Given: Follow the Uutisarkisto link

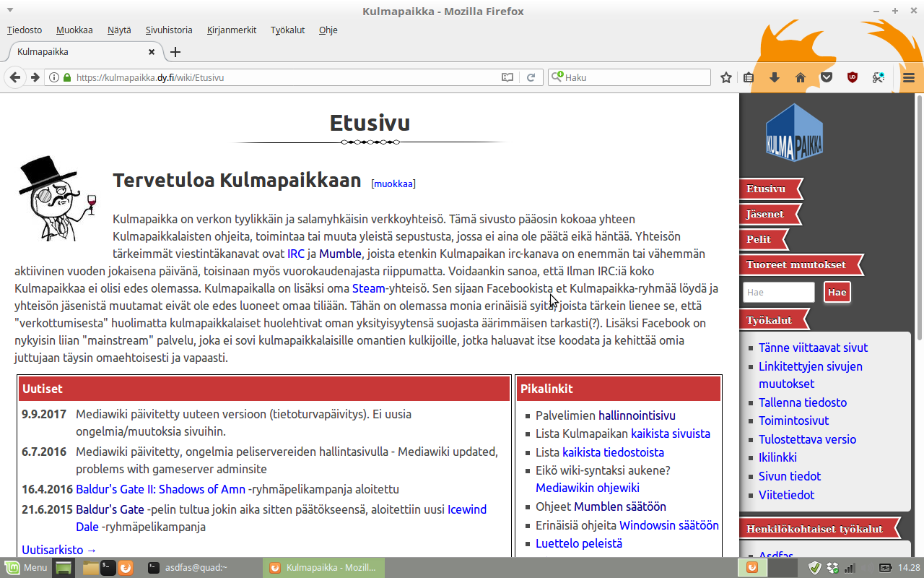Looking at the screenshot, I should [x=59, y=550].
